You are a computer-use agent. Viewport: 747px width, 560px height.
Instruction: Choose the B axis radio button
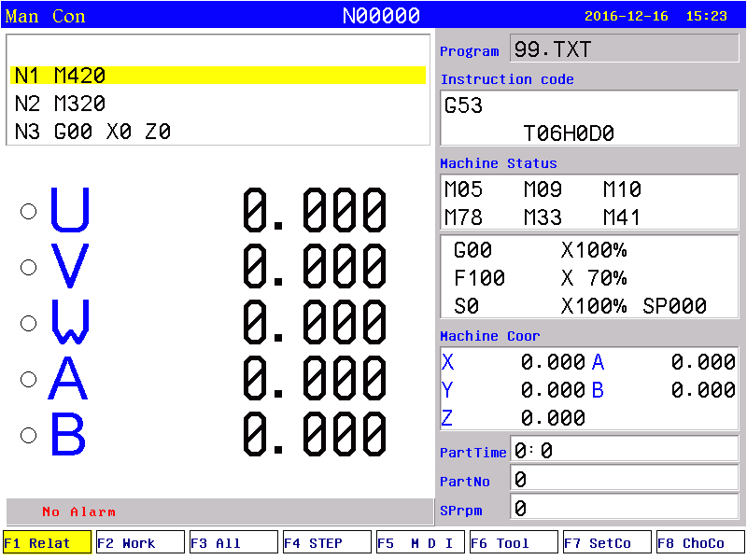pyautogui.click(x=28, y=435)
